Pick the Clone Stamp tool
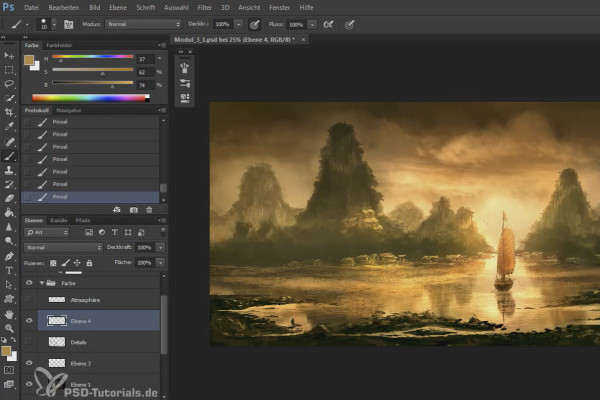Screen dimensions: 600x400 coord(9,170)
